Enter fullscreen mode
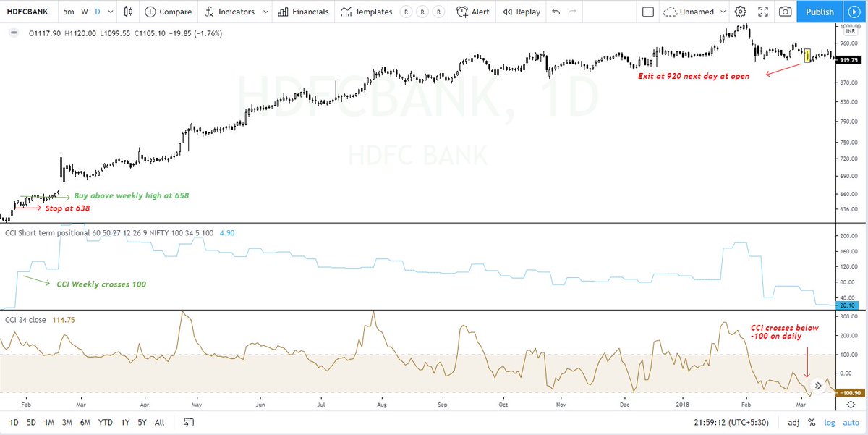868x435 pixels. coord(762,12)
